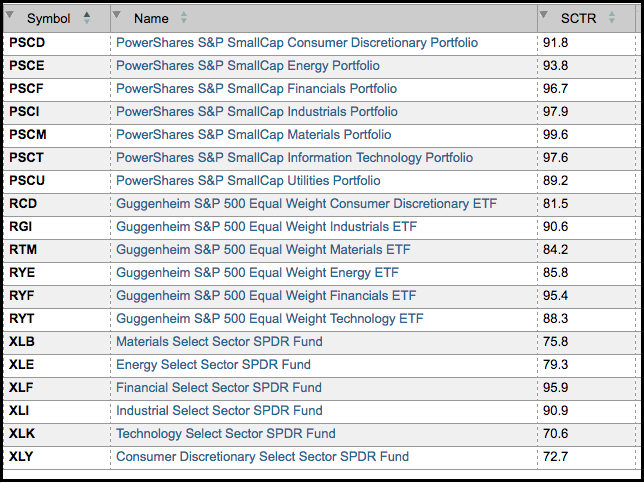This screenshot has width=644, height=483.
Task: Click the SCTR column header label
Action: 579,19
